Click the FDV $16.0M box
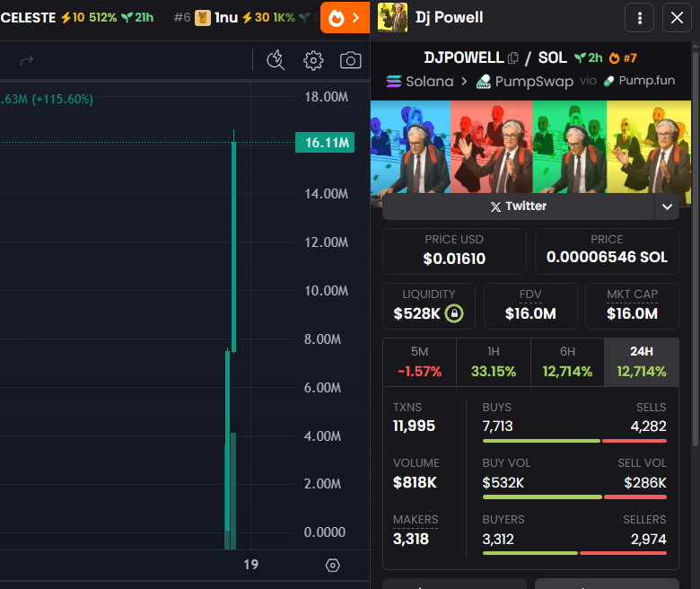This screenshot has width=700, height=589. pos(530,306)
